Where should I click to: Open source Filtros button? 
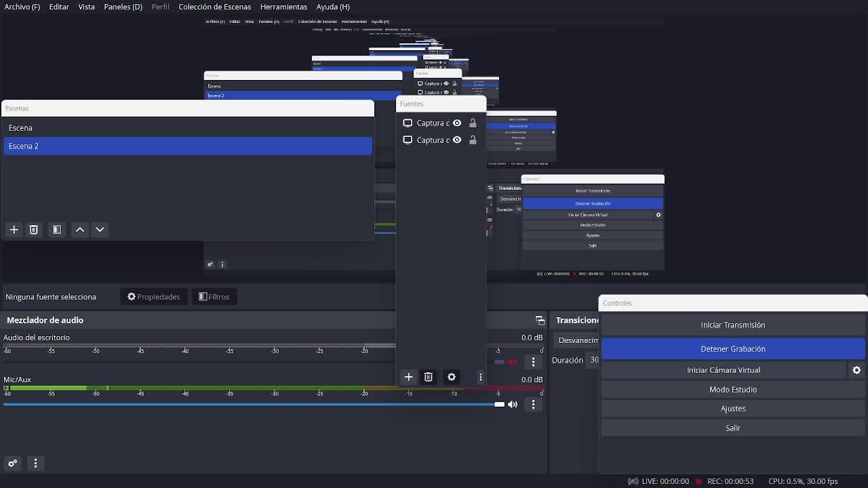pyautogui.click(x=214, y=297)
